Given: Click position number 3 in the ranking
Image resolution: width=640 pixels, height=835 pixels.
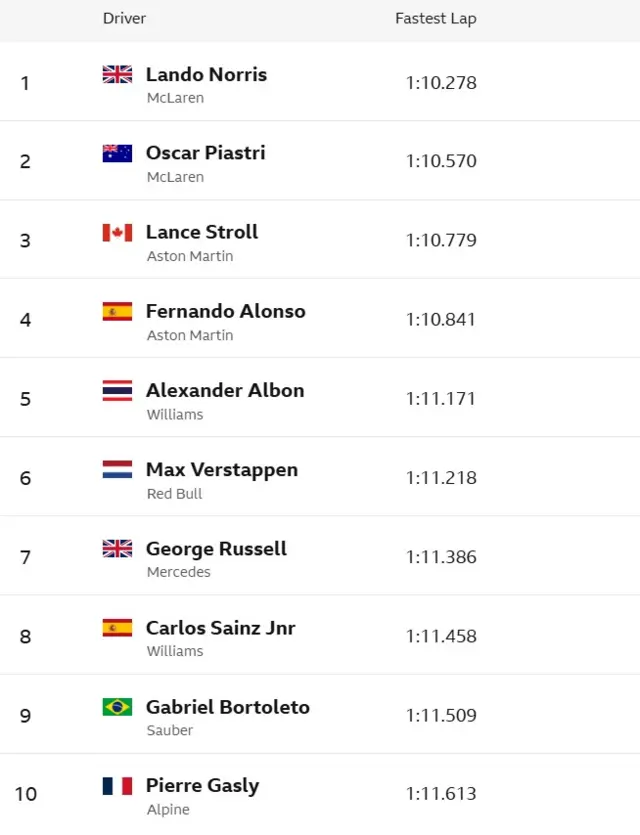Looking at the screenshot, I should 25,241.
